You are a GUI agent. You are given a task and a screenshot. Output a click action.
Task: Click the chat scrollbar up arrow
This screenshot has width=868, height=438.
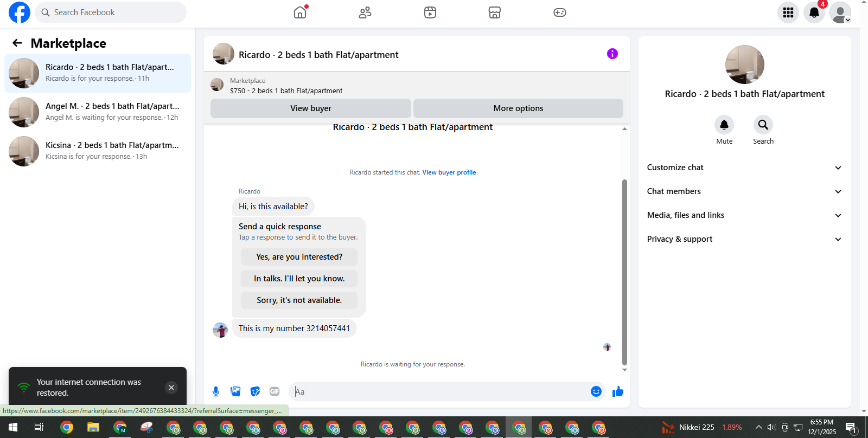(624, 129)
